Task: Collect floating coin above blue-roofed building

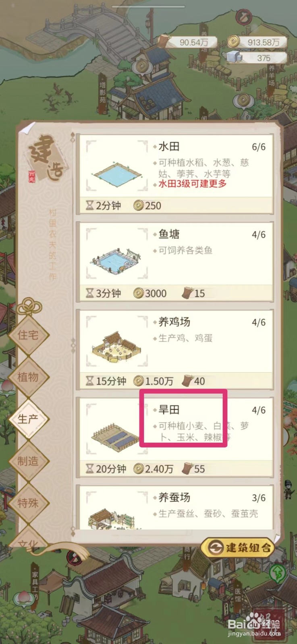Action: [x=141, y=65]
